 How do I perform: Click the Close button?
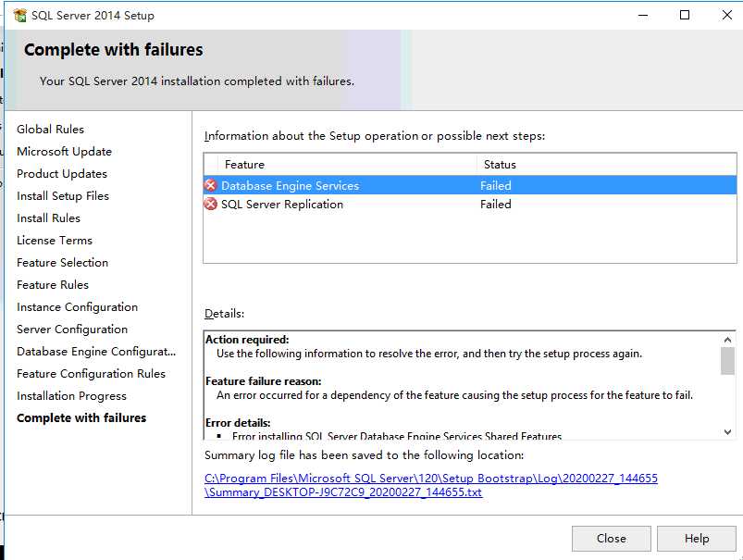pyautogui.click(x=612, y=539)
